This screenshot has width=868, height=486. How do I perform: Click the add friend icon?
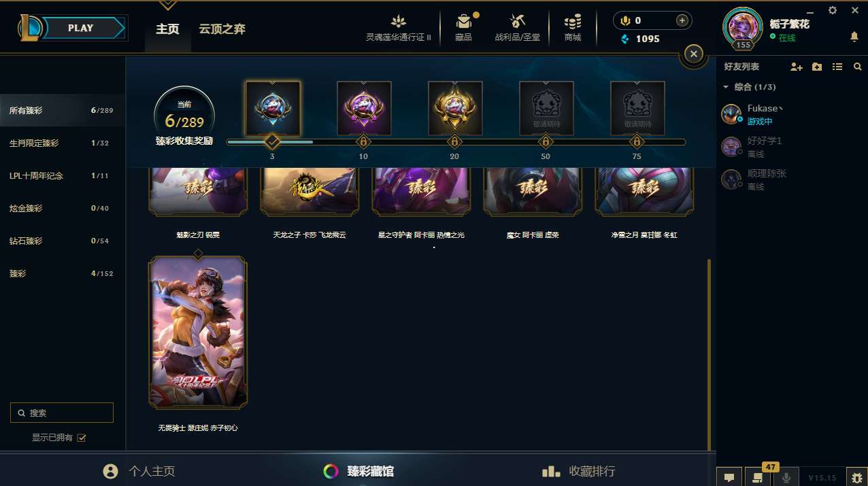[x=796, y=67]
